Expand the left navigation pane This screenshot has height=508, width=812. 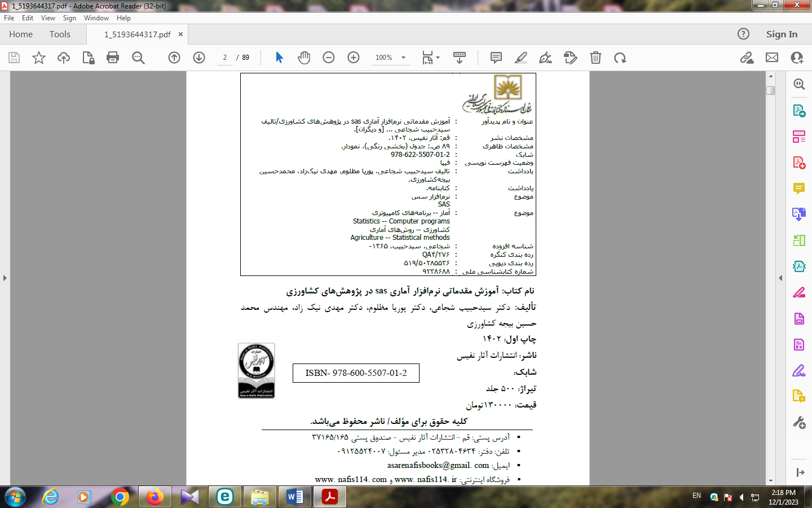[x=5, y=278]
